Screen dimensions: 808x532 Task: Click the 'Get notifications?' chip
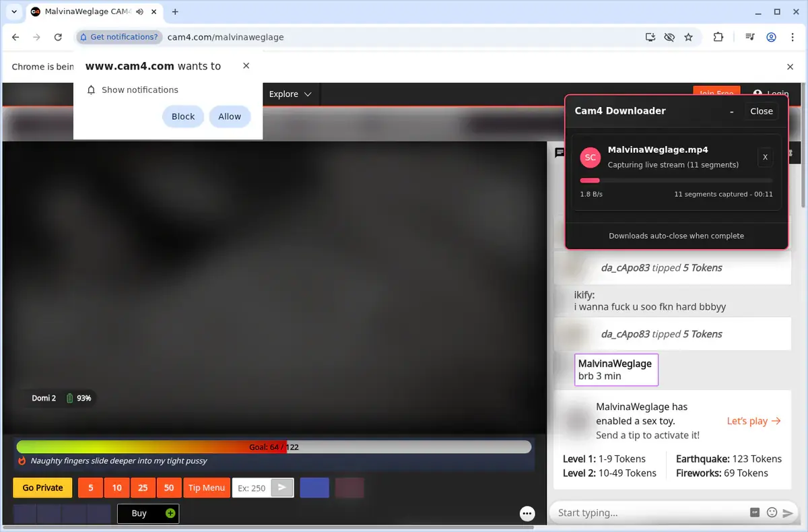pos(119,37)
